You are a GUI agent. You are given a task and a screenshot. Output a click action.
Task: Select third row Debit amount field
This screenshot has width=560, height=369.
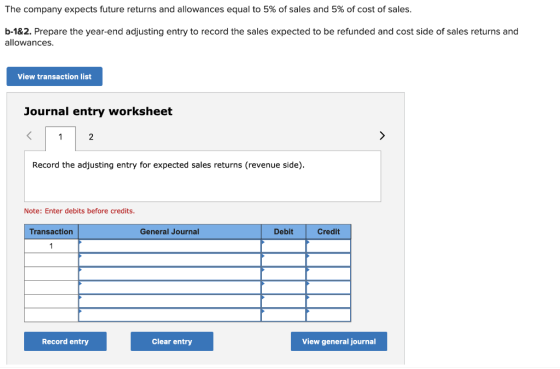point(284,274)
